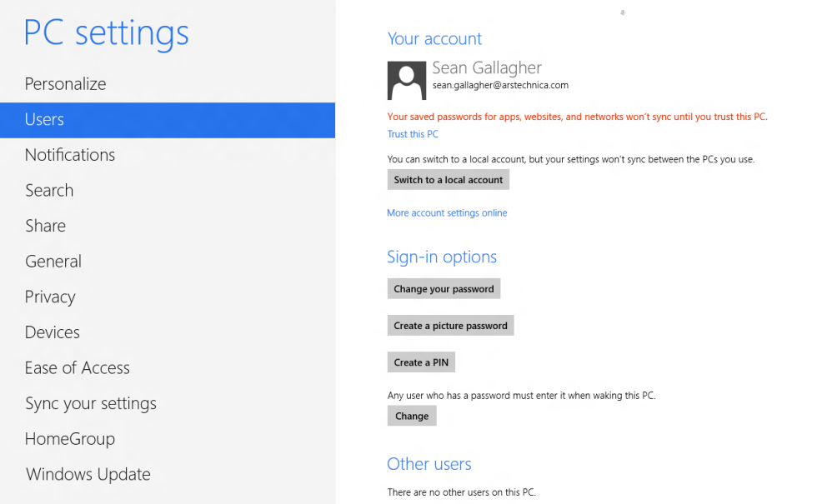Click the user avatar picture
Image resolution: width=817 pixels, height=504 pixels.
406,80
